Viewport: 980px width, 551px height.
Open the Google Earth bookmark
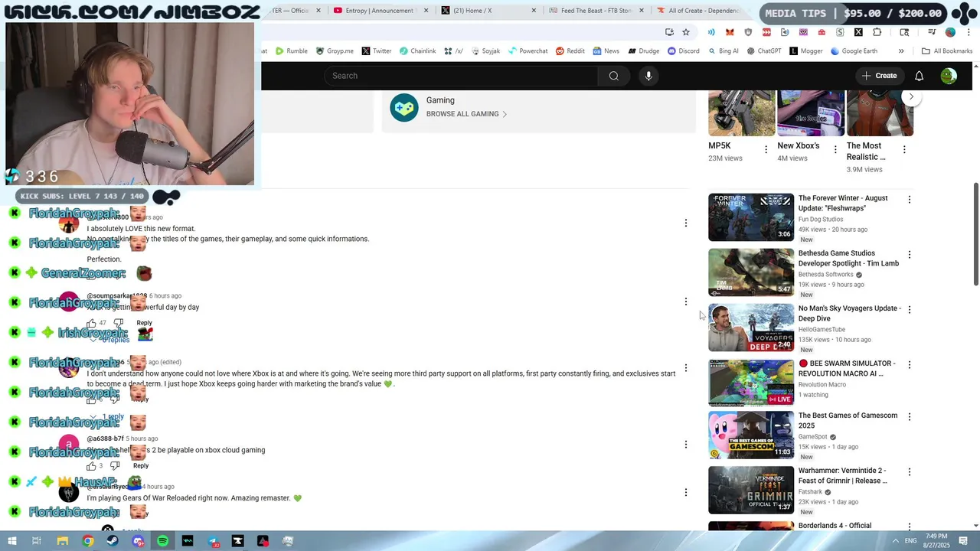(854, 51)
